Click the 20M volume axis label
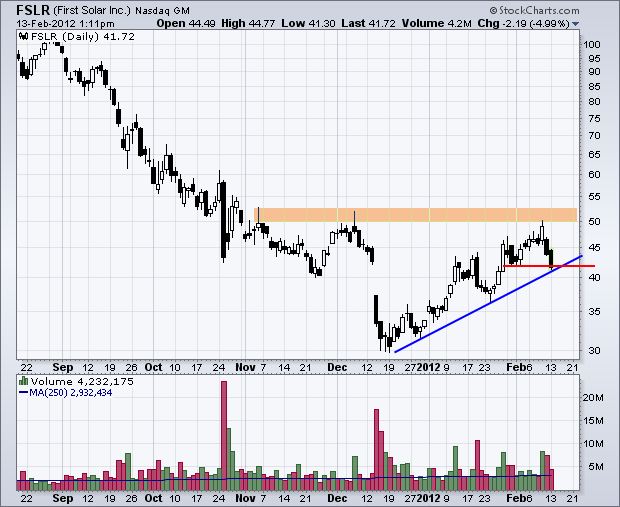The height and width of the screenshot is (507, 620). pyautogui.click(x=594, y=397)
